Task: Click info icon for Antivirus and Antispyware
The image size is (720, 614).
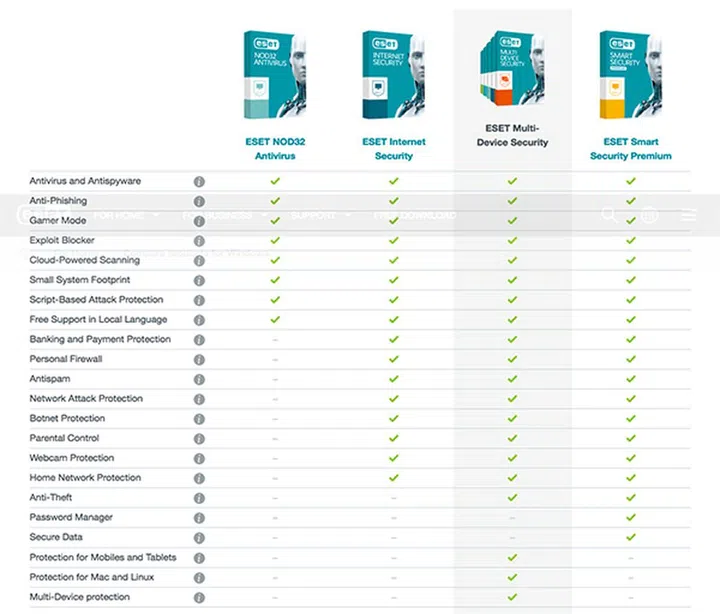Action: point(199,182)
